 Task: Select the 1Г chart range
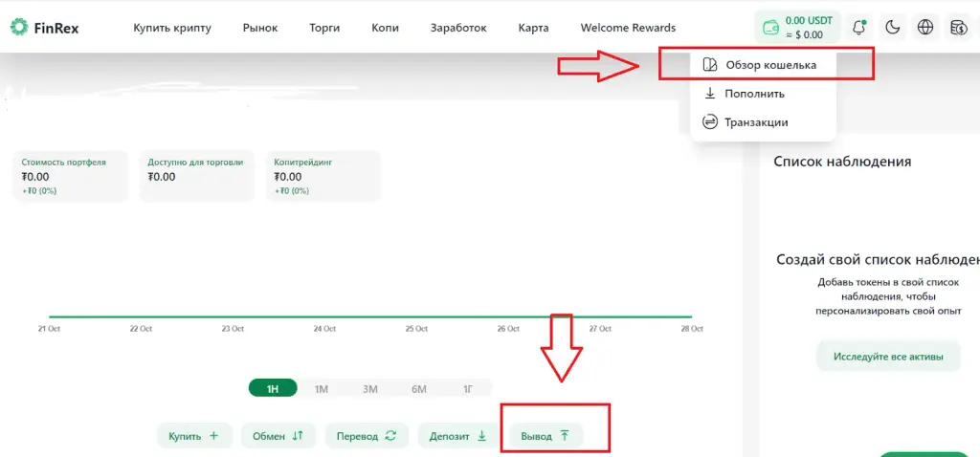coord(467,388)
